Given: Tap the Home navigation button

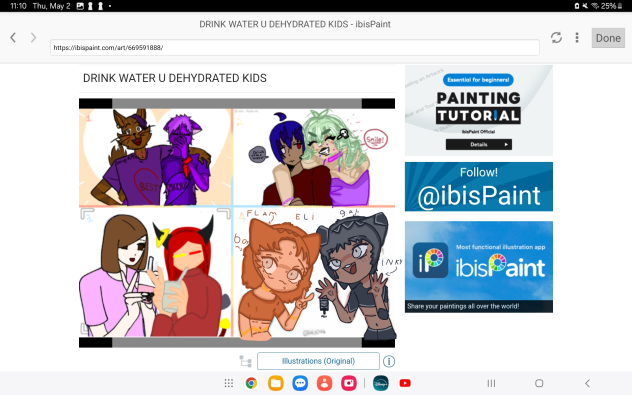Looking at the screenshot, I should 539,383.
